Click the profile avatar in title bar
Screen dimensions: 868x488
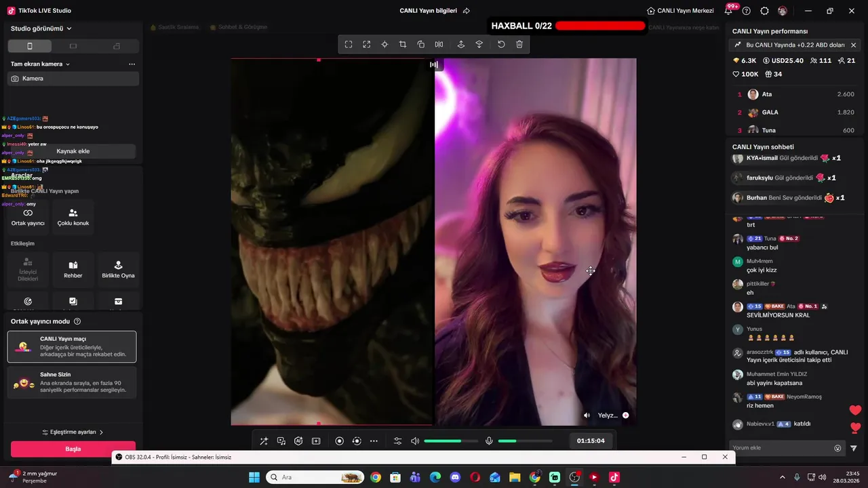783,11
